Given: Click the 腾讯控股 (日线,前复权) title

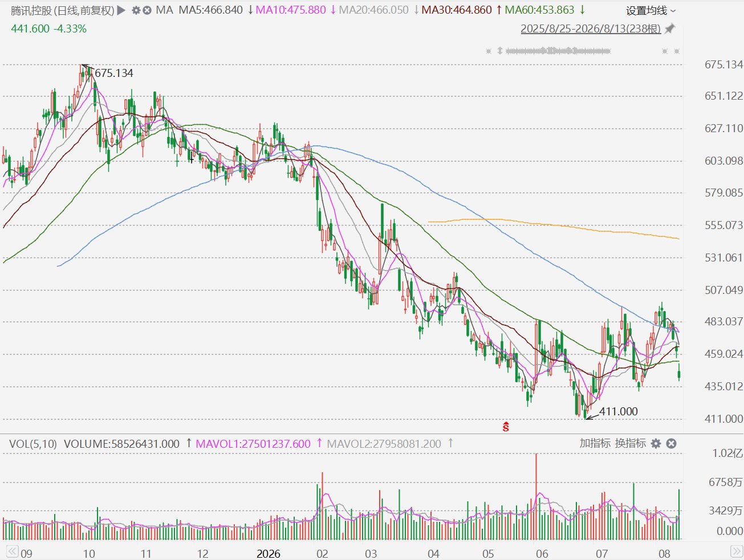Looking at the screenshot, I should (x=63, y=10).
